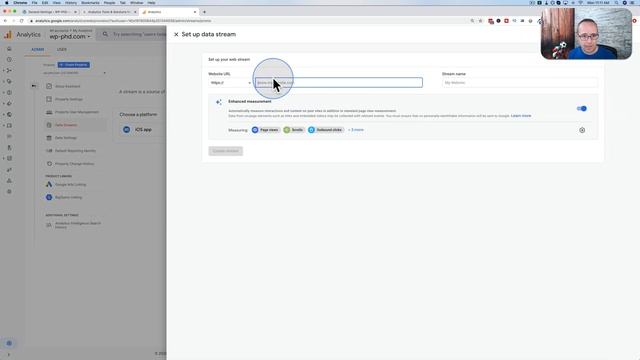Click the Stream name input field
This screenshot has width=640, height=360.
click(520, 83)
